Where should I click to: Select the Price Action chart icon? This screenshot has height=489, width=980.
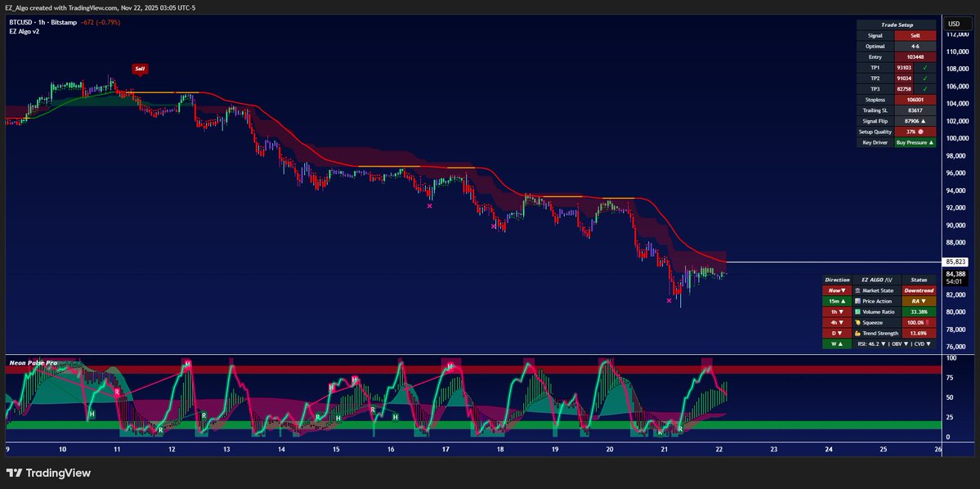(857, 301)
